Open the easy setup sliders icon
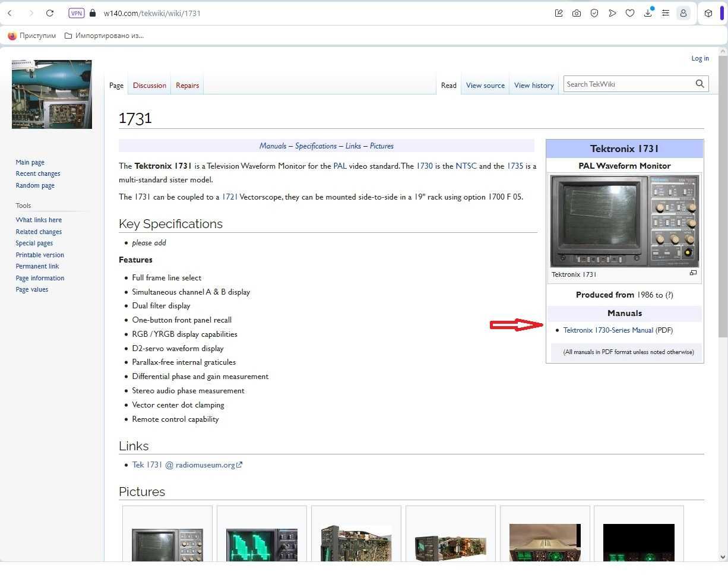 [666, 13]
